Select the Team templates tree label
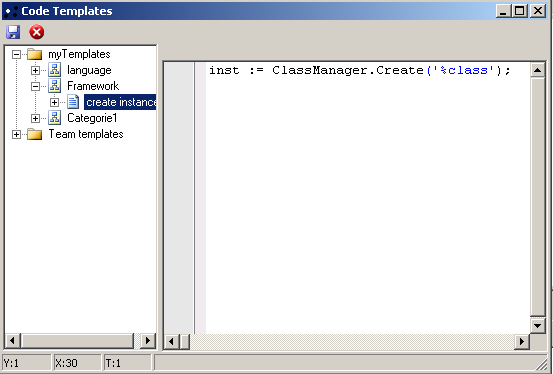The width and height of the screenshot is (553, 374). point(86,134)
